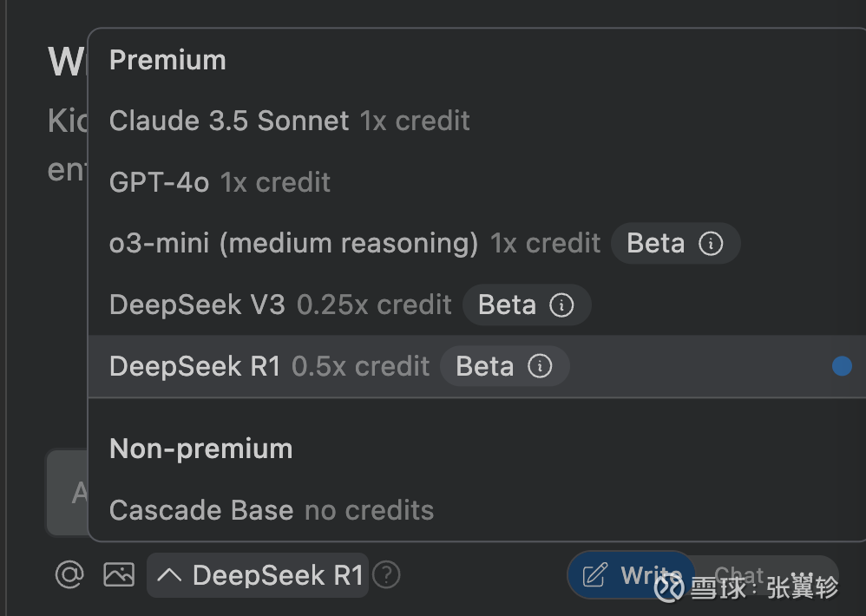Click blue selected dot on DeepSeek R1

tap(842, 366)
